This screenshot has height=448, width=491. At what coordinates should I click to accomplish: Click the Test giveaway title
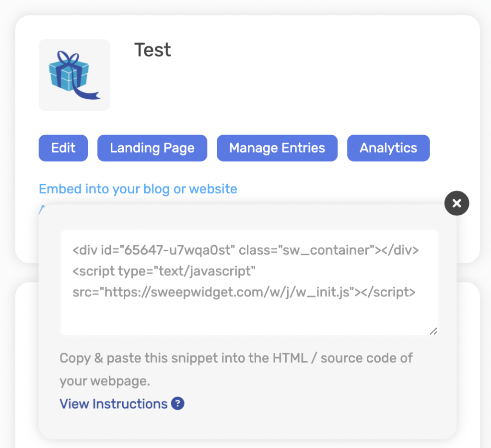point(152,50)
